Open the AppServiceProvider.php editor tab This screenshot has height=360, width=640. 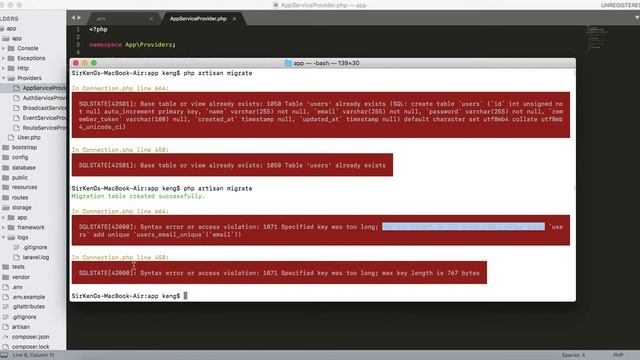coord(198,19)
